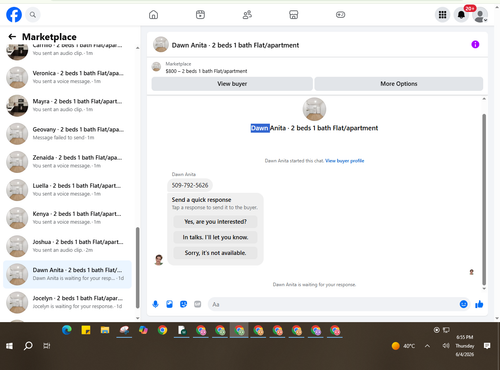Click the large listing thumbnail in chat center
Viewport: 500px width, 370px height.
click(x=314, y=109)
